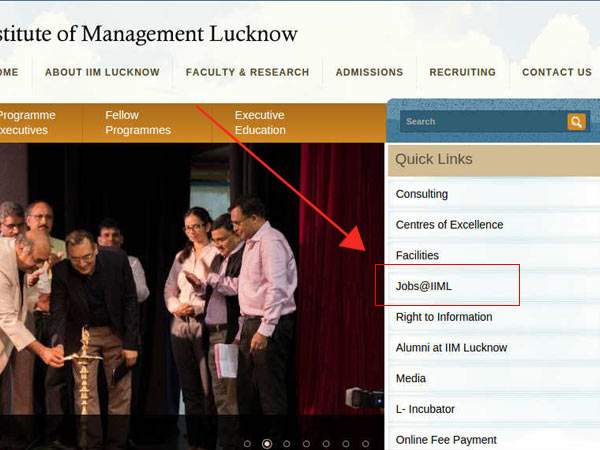Open the About IIM Lucknow menu

tap(102, 72)
